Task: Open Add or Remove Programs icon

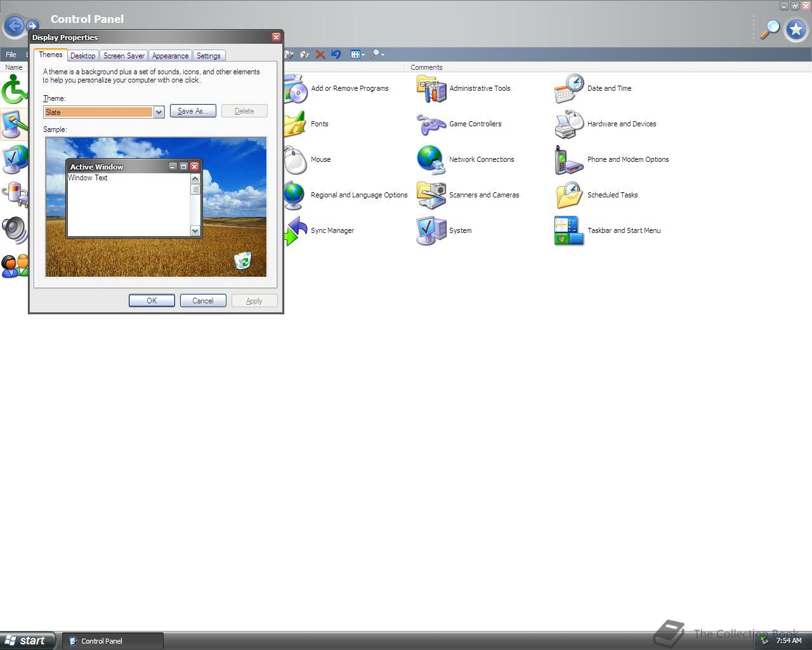Action: (296, 89)
